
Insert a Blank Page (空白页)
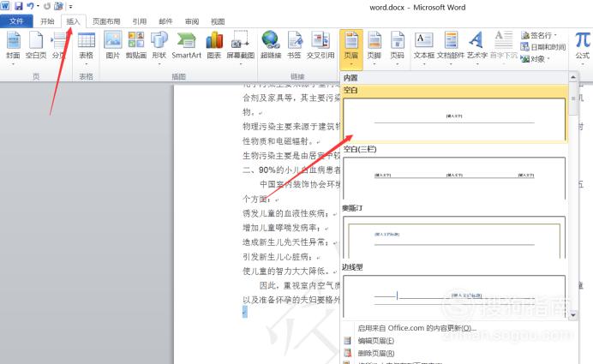(x=36, y=45)
